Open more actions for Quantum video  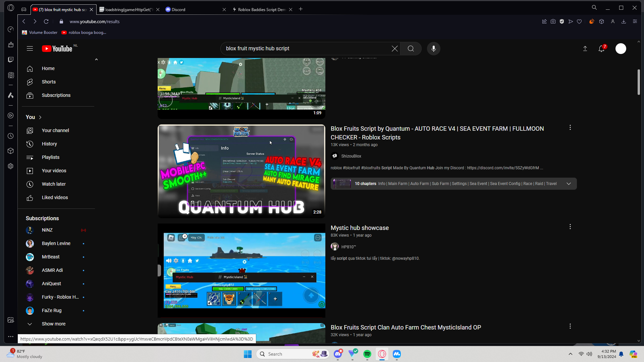(570, 128)
